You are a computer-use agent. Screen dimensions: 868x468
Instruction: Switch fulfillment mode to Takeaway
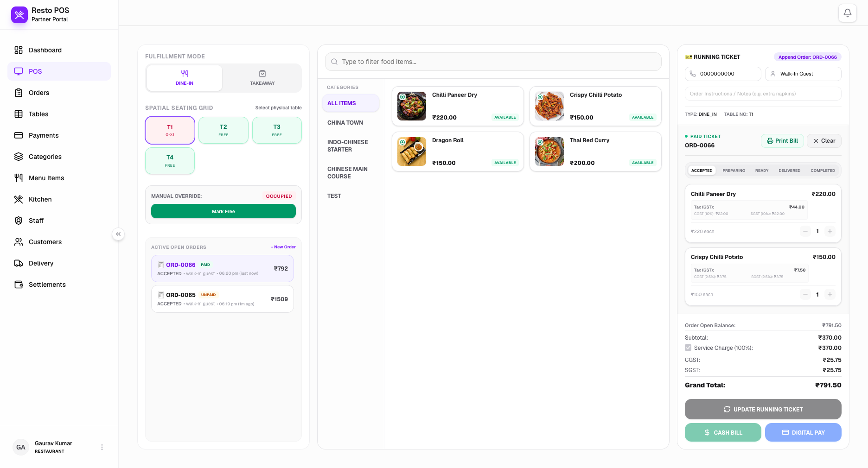click(262, 78)
